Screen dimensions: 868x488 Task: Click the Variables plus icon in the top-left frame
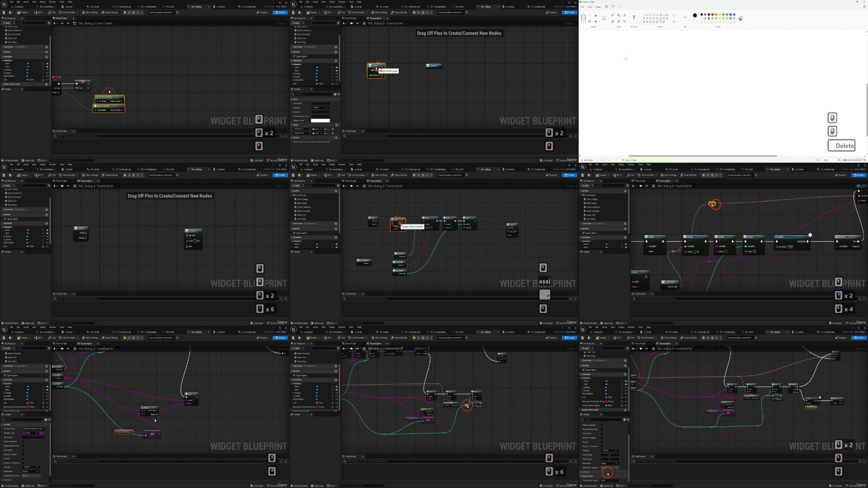[46, 56]
